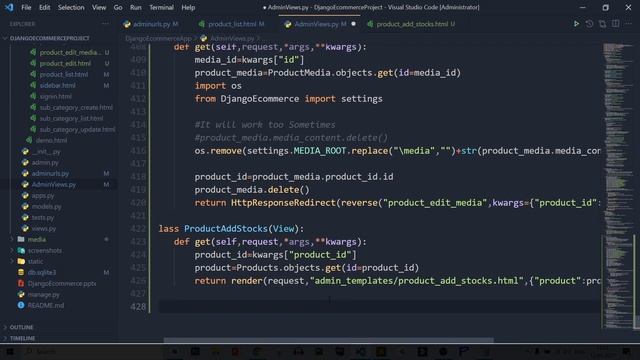Open the Explorer views and more actions ellipsis
This screenshot has width=640, height=360.
pyautogui.click(x=106, y=24)
